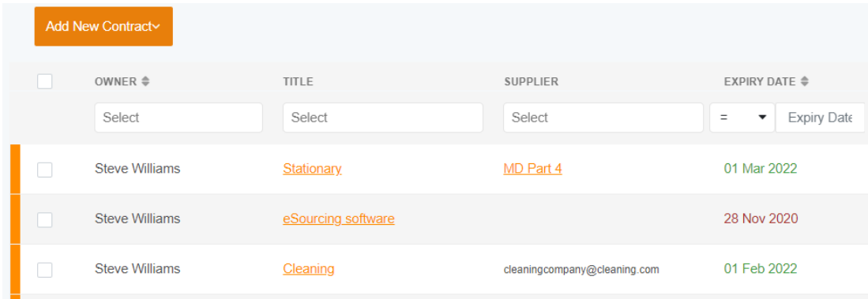Viewport: 868px width, 299px height.
Task: Tick the select-all checkbox in the header
Action: pos(45,82)
